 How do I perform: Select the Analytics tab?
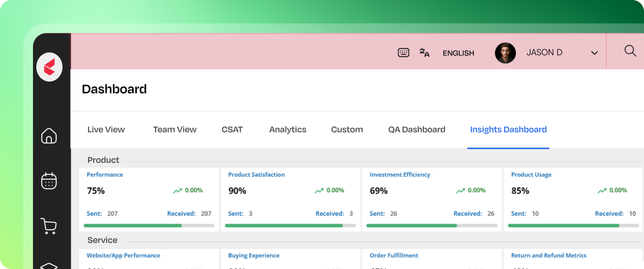pos(288,130)
